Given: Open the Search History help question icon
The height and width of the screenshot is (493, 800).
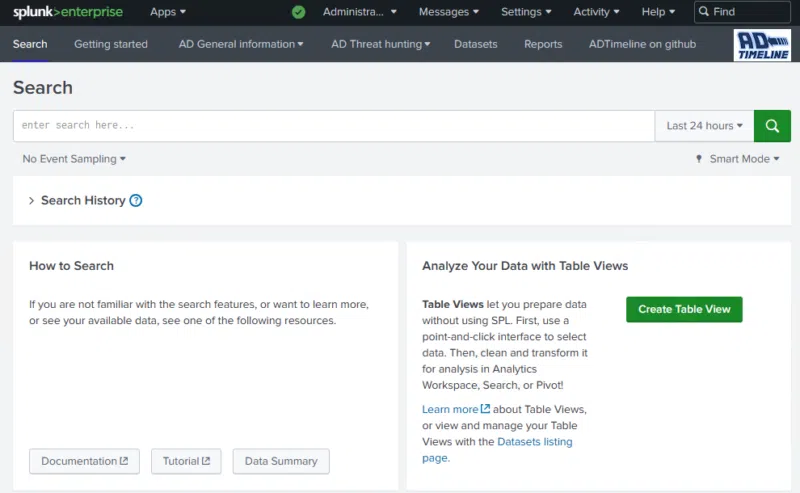Looking at the screenshot, I should 136,201.
